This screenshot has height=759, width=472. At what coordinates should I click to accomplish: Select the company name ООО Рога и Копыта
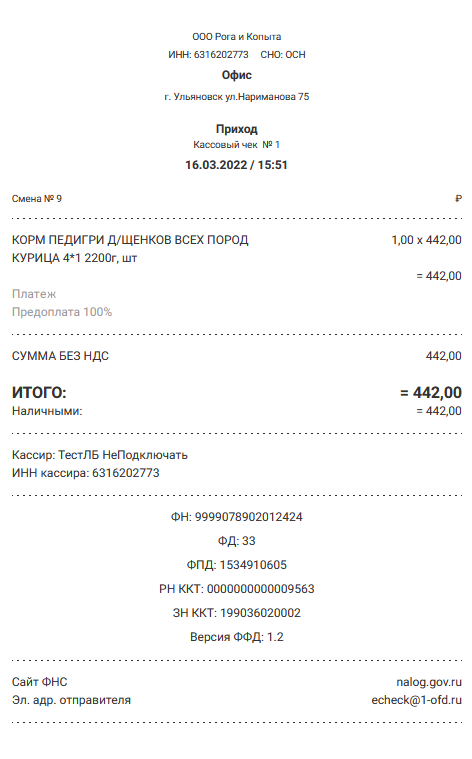pos(236,37)
